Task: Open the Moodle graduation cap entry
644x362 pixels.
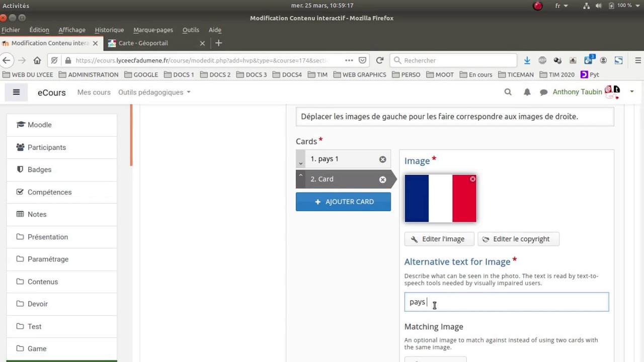Action: click(61, 125)
